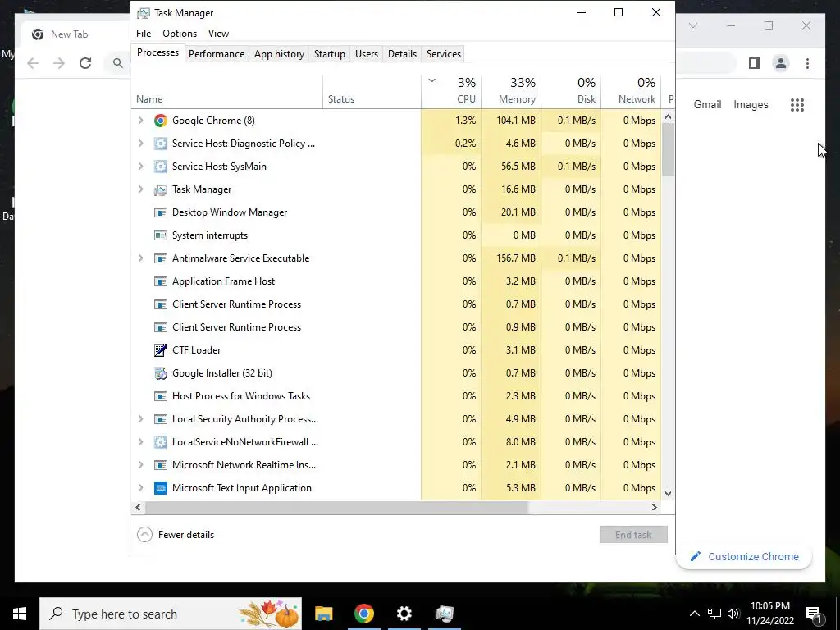Expand Microsoft Text Input Application group

click(141, 488)
